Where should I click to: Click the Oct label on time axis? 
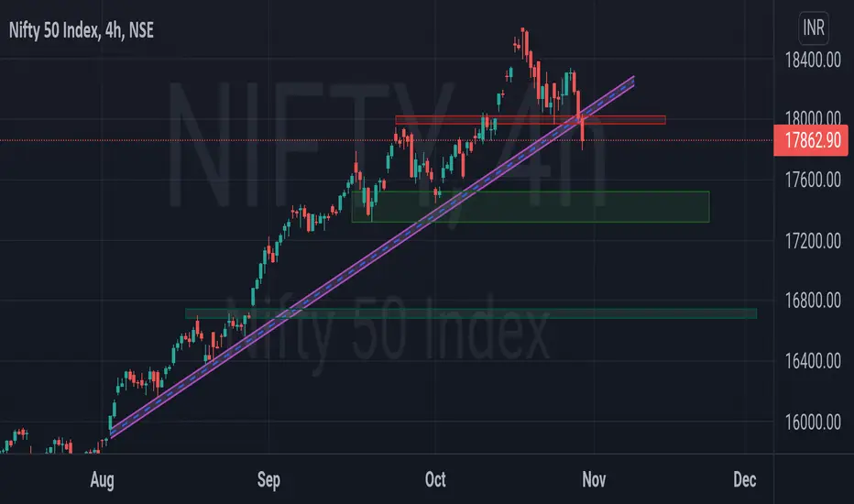pyautogui.click(x=435, y=479)
